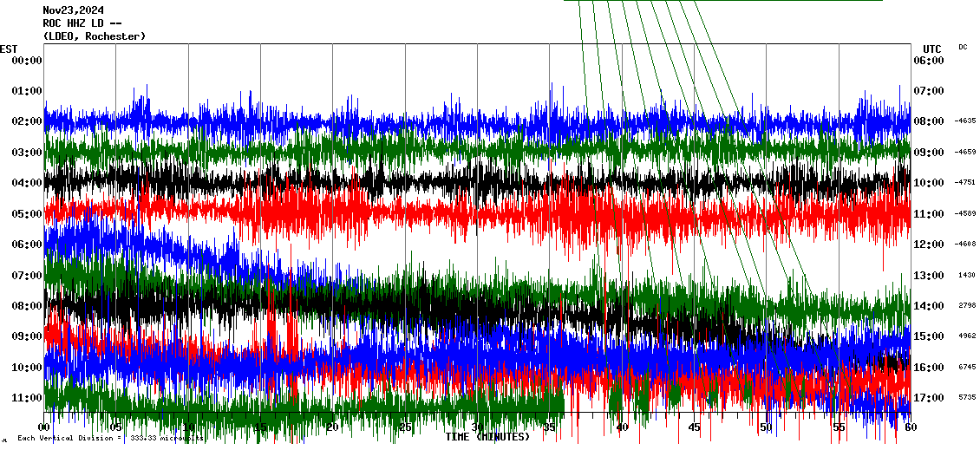Click the UTC axis header
The image size is (980, 450).
(931, 49)
